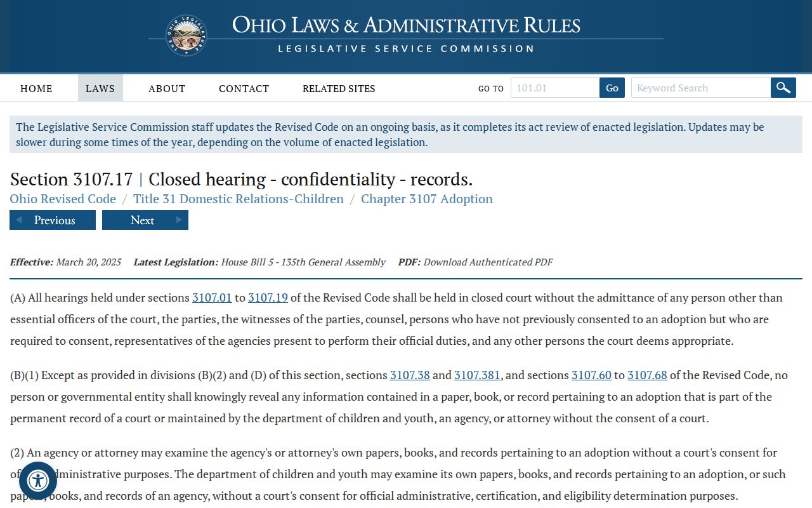Open the Ohio Revised Code breadcrumb
This screenshot has width=812, height=508.
coord(63,199)
